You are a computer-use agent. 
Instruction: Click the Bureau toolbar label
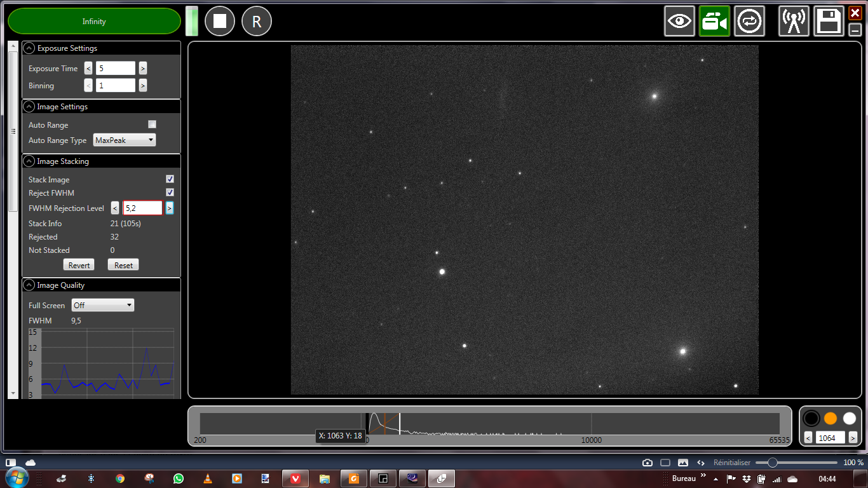pos(684,478)
